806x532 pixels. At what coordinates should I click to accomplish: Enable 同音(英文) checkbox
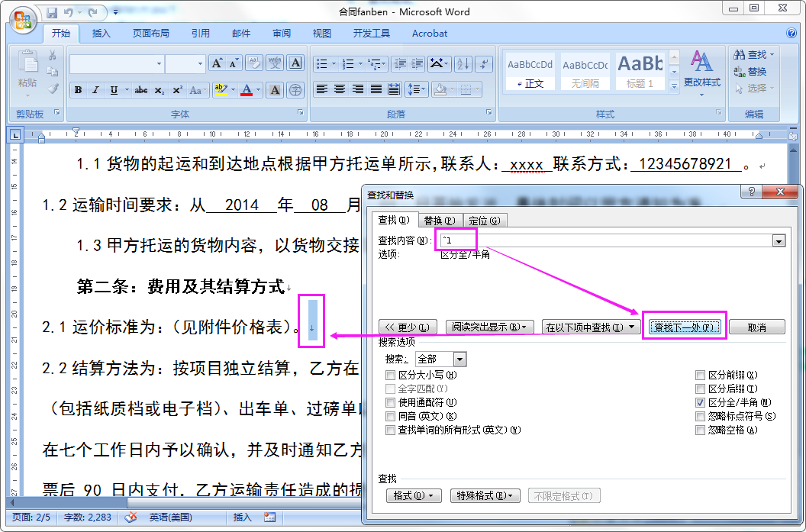click(x=390, y=416)
